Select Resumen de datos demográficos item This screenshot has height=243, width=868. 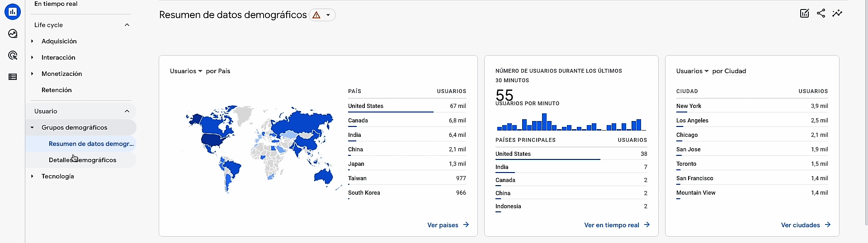(x=81, y=144)
